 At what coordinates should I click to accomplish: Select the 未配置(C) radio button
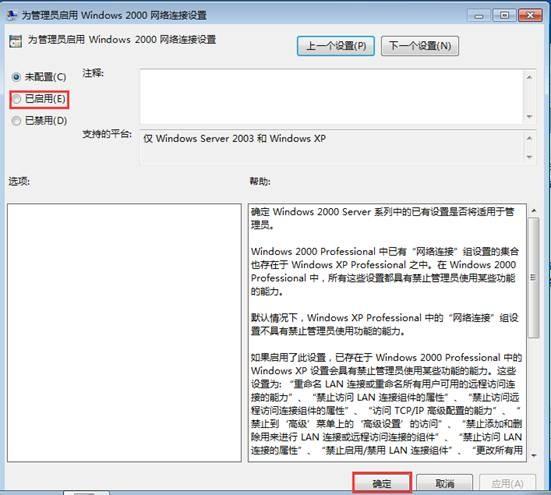(16, 77)
